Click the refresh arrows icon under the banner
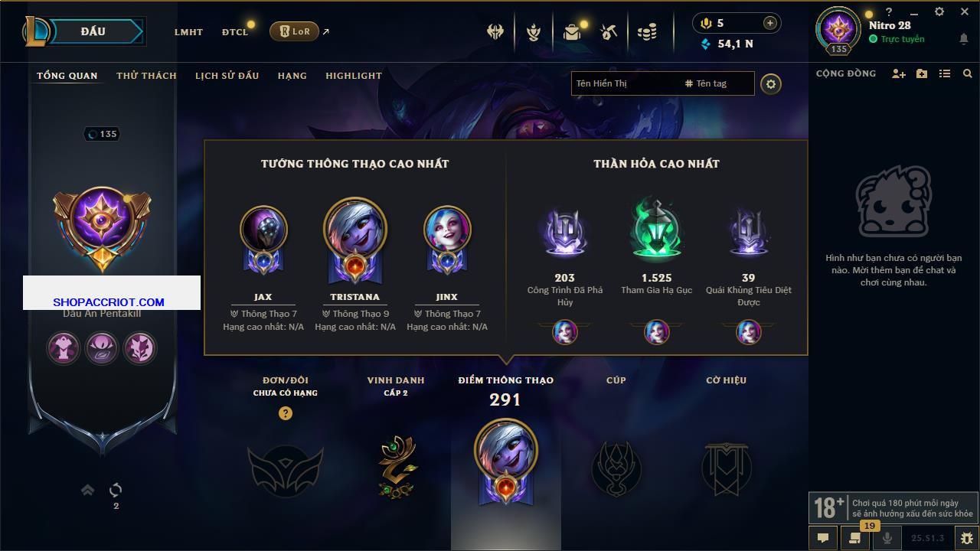Viewport: 980px width, 551px height. tap(116, 490)
